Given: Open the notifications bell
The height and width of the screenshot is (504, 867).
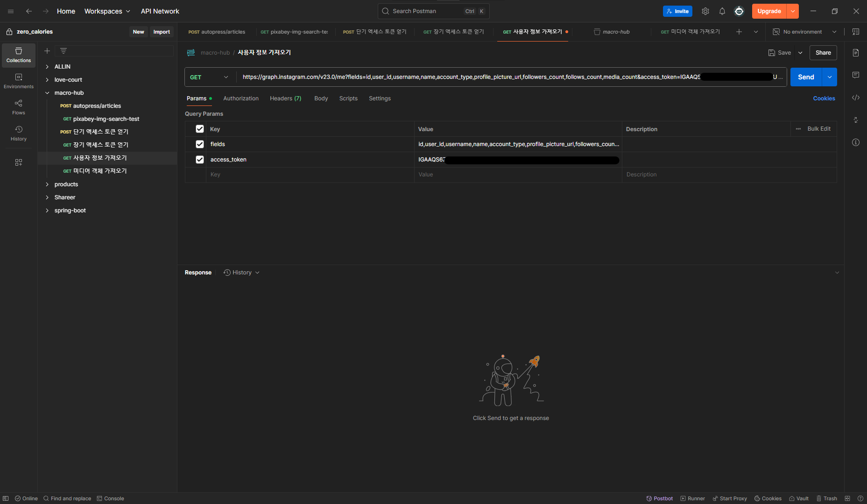Looking at the screenshot, I should point(722,11).
